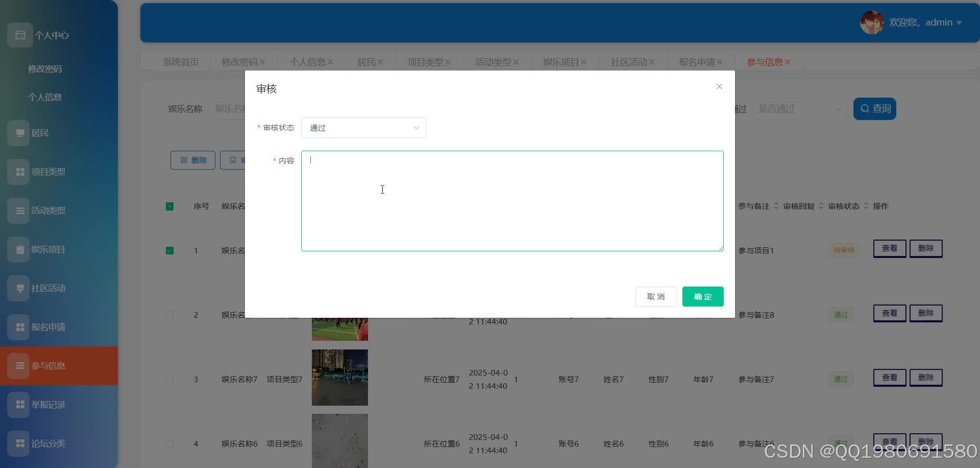Open 报名申请 from the sidebar
This screenshot has width=980, height=468.
click(x=48, y=327)
